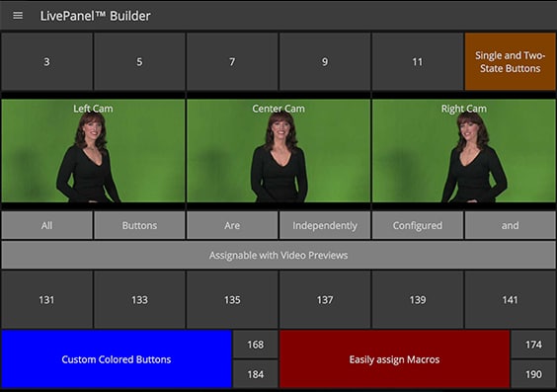Click the gray Configured button

click(x=418, y=225)
